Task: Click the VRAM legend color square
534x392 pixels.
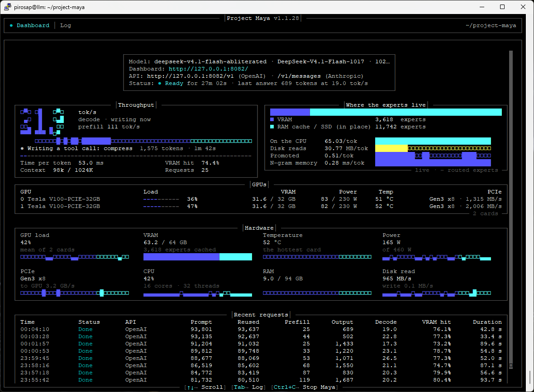Action: tap(272, 119)
